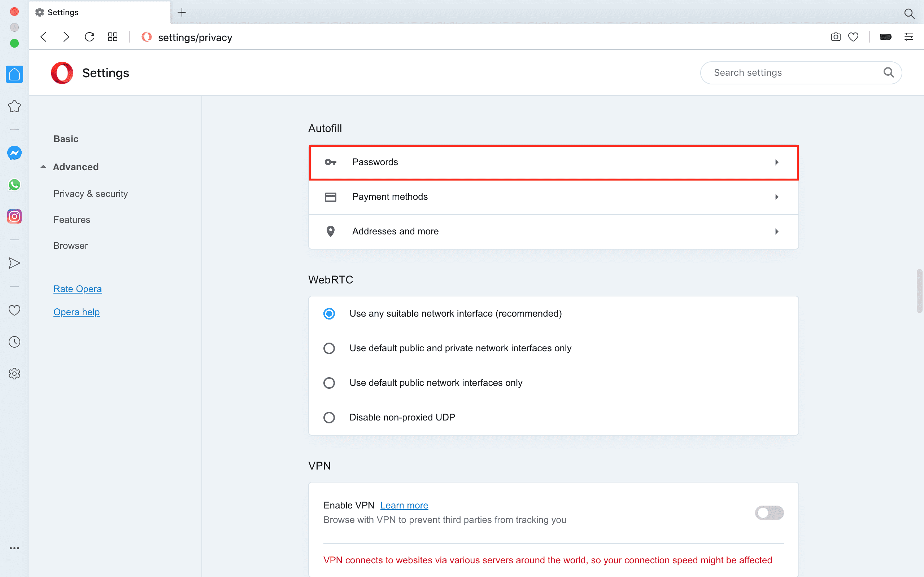Open WhatsApp sidebar icon
924x577 pixels.
pos(14,185)
